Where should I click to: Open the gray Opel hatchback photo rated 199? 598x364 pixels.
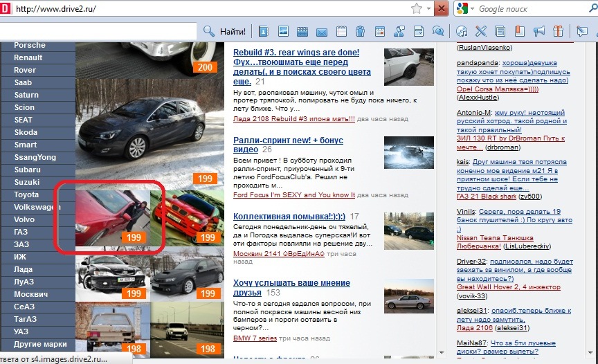coord(149,134)
